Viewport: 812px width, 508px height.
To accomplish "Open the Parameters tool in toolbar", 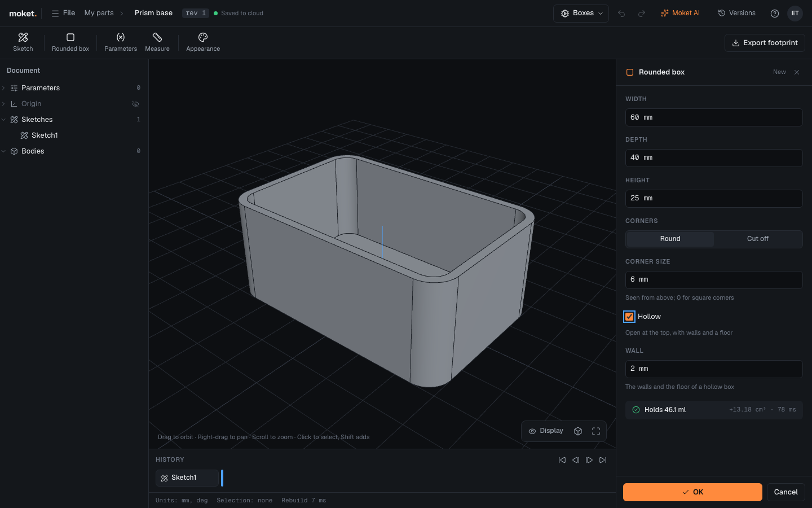I will 121,42.
